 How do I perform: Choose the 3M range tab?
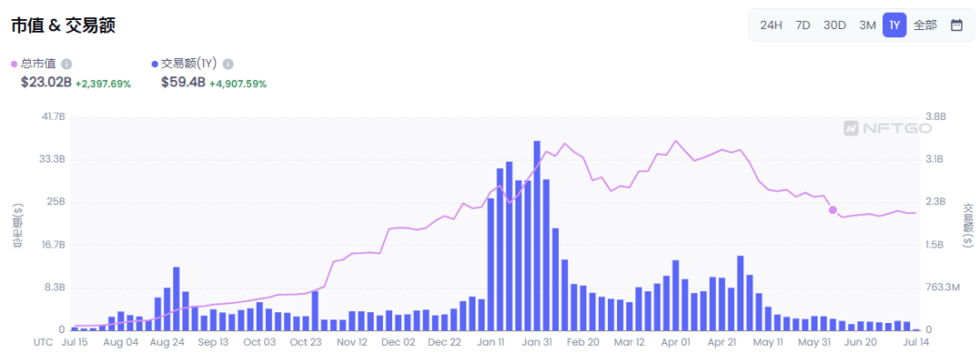(x=867, y=25)
